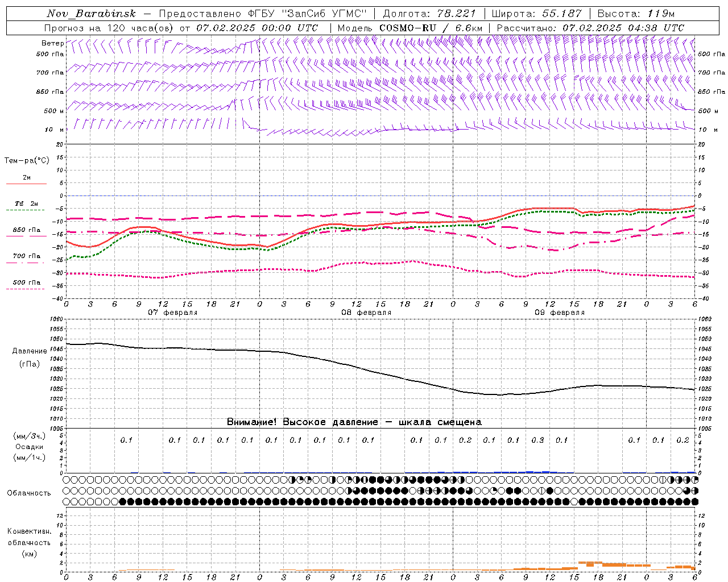Click the Осадки panel label
Viewport: 728px width, 582px height.
pos(29,447)
